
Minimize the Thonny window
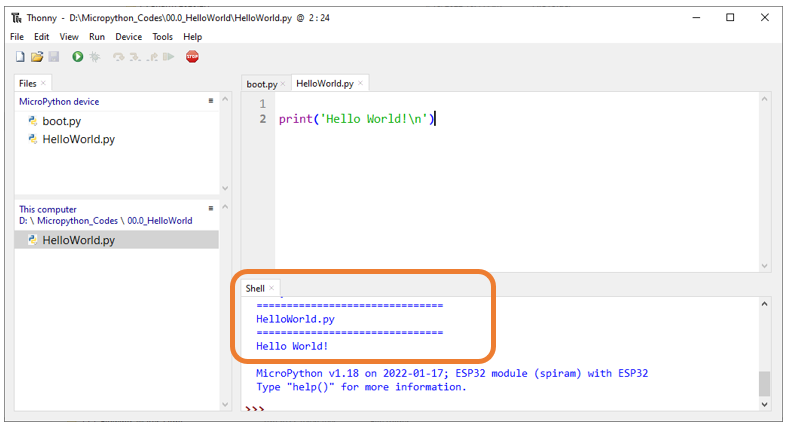click(696, 18)
